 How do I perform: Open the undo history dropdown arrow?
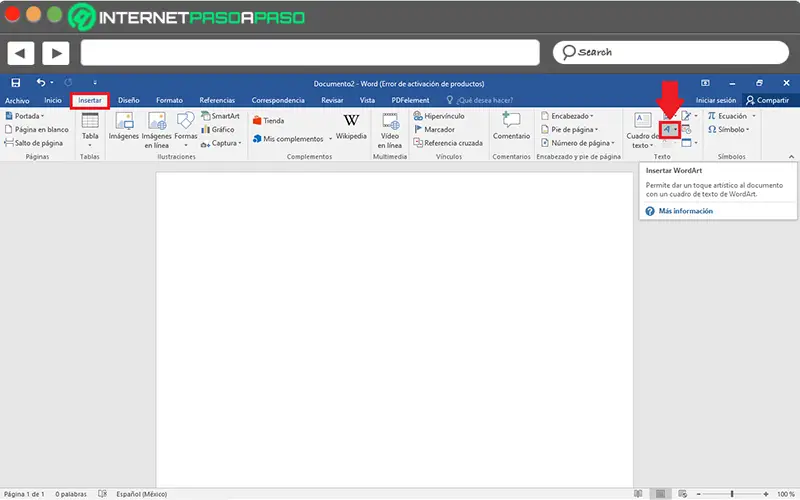click(52, 83)
